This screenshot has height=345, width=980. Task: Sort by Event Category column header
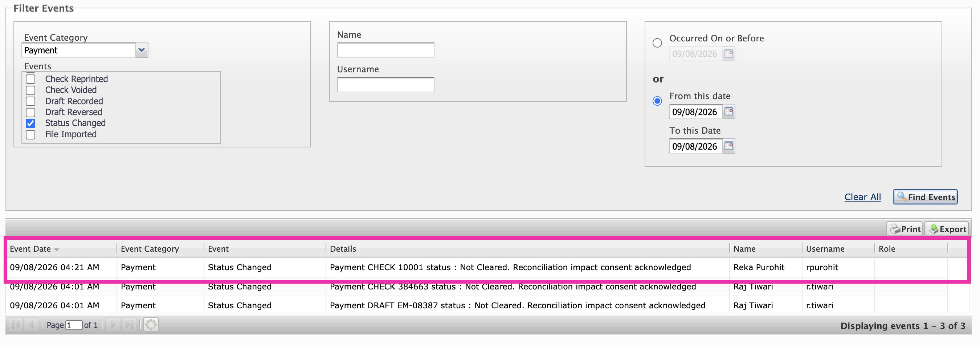click(x=160, y=249)
